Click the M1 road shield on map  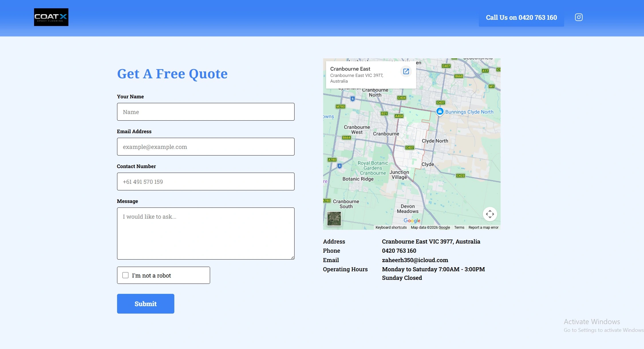tap(491, 86)
